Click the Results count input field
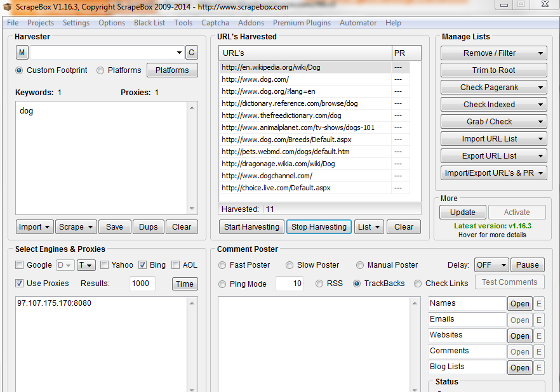The image size is (560, 392). pos(142,284)
